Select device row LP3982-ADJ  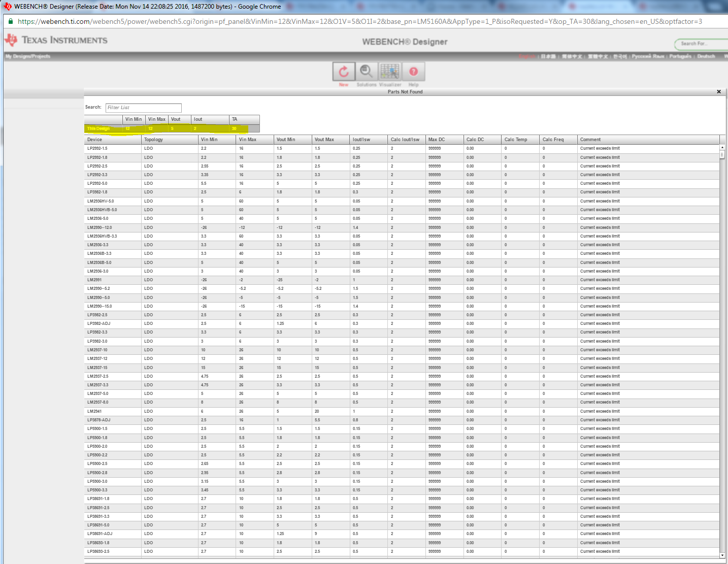click(x=402, y=324)
